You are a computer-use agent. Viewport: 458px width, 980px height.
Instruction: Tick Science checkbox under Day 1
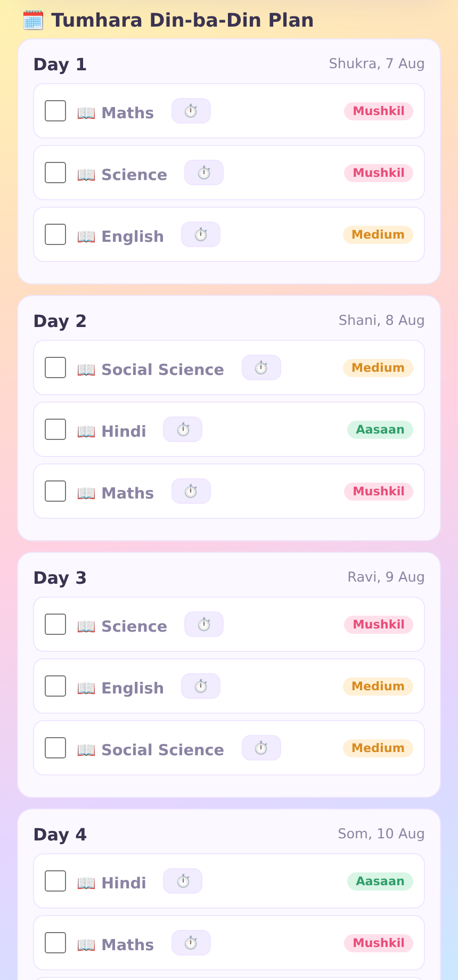55,173
